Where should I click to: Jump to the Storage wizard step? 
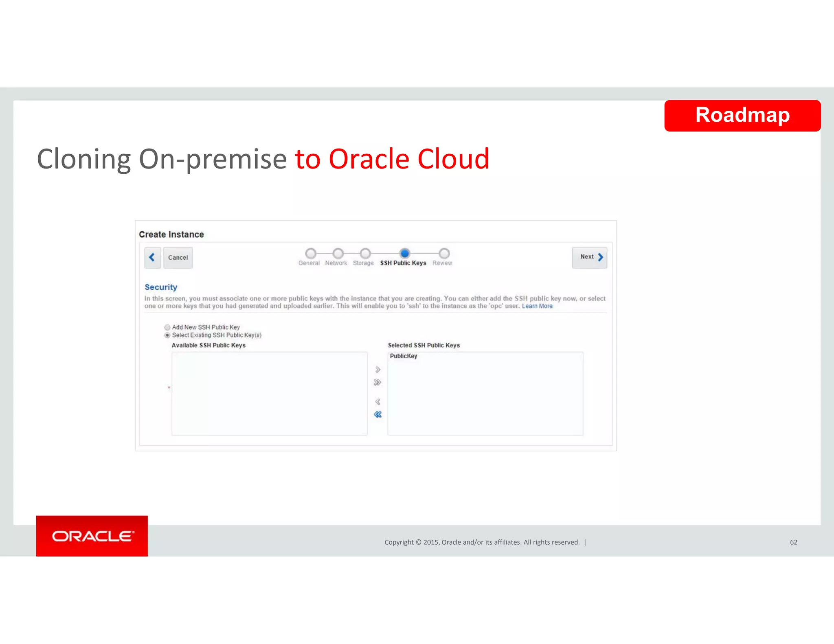tap(365, 254)
